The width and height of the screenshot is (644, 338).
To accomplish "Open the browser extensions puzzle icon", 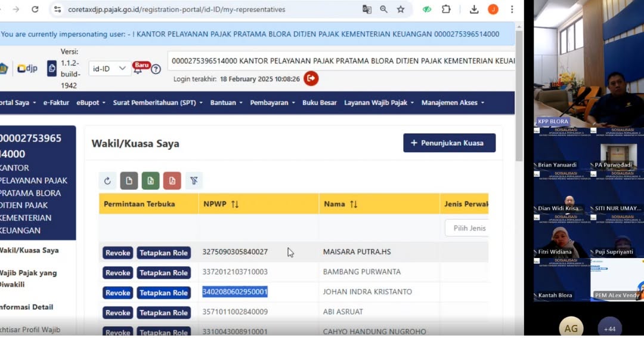I will (x=446, y=9).
